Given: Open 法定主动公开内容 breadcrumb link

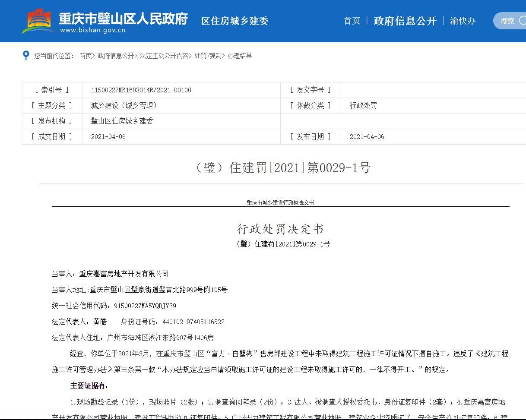Looking at the screenshot, I should pyautogui.click(x=164, y=56).
